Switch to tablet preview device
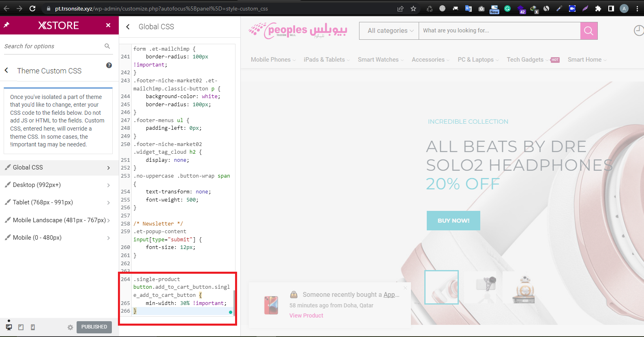 coord(21,327)
